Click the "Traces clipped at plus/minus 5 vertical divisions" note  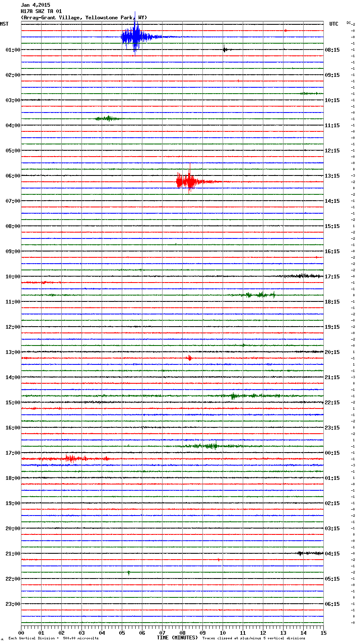pyautogui.click(x=254, y=639)
